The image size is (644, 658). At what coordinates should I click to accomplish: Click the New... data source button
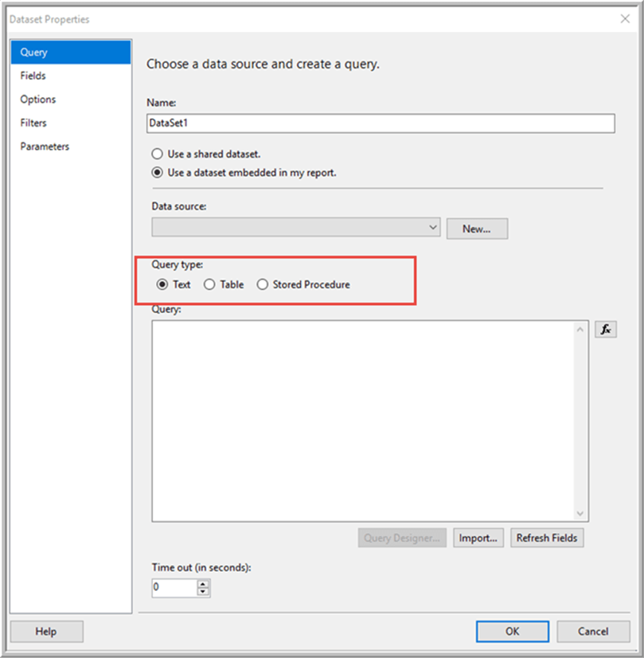(477, 229)
